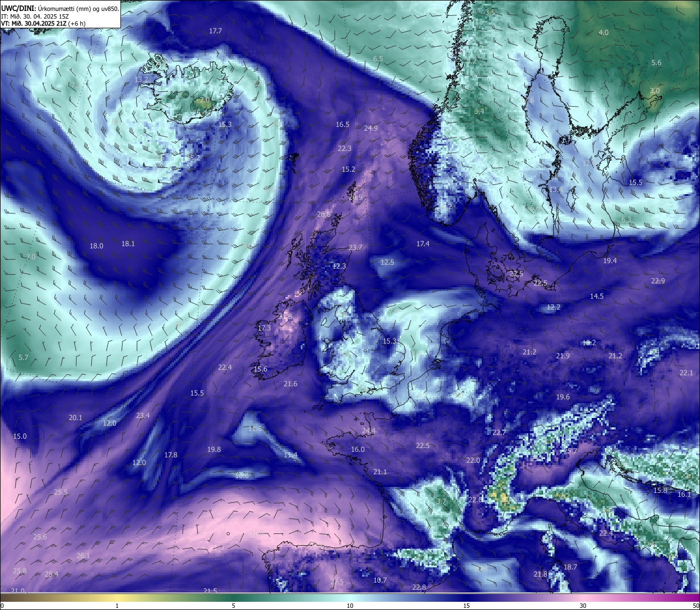The height and width of the screenshot is (610, 700).
Task: Click the 11.4 value label
Action: tap(290, 455)
